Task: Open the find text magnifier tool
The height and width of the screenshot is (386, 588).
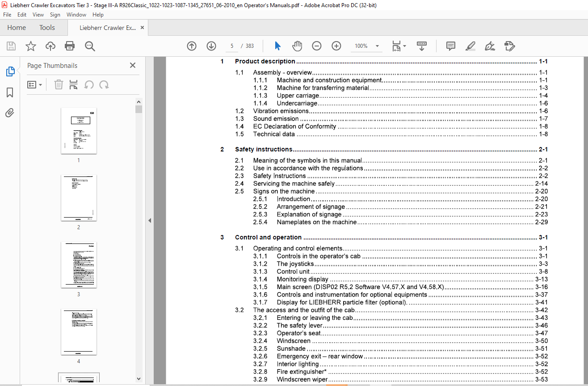Action: click(90, 46)
